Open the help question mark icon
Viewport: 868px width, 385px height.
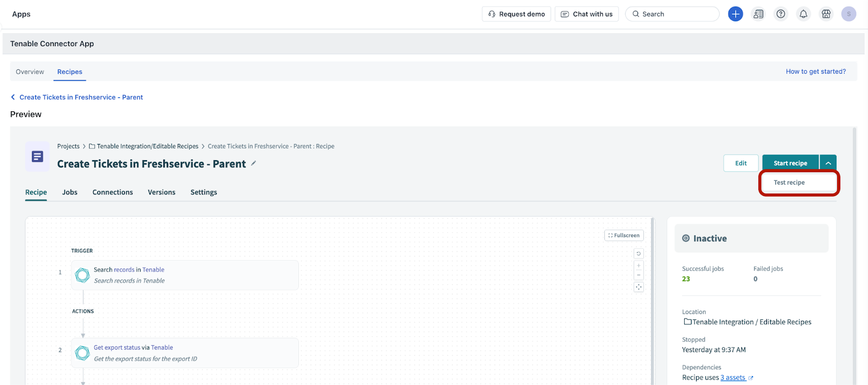coord(781,14)
